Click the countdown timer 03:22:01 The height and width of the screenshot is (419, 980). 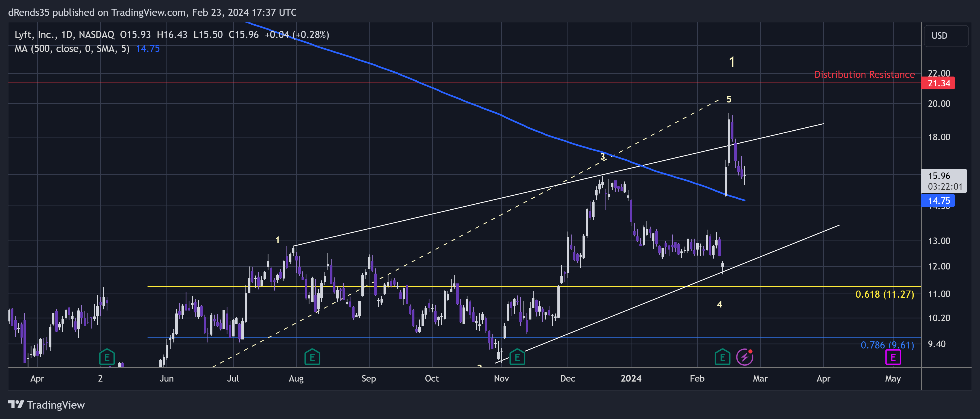click(945, 187)
